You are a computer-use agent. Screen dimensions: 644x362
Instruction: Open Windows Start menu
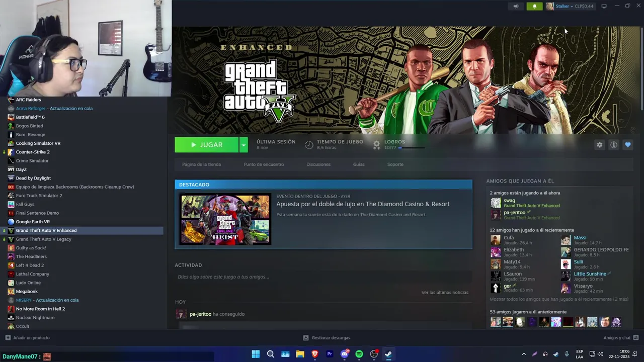256,354
